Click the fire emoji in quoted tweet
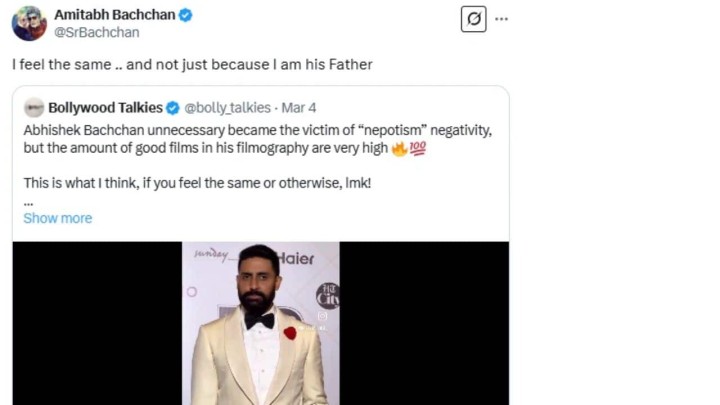Image resolution: width=720 pixels, height=405 pixels. click(x=399, y=148)
